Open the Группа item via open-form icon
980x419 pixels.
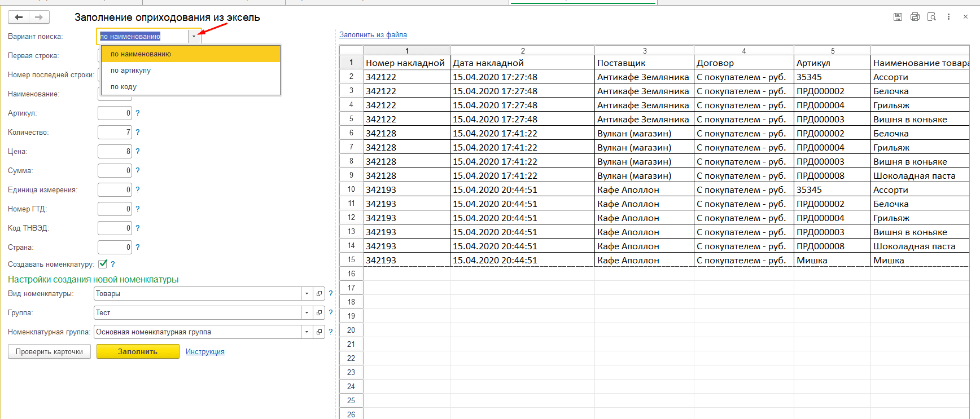pos(319,312)
